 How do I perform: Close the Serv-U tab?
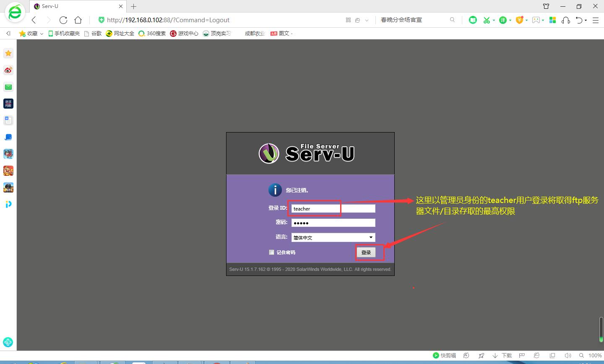[121, 6]
